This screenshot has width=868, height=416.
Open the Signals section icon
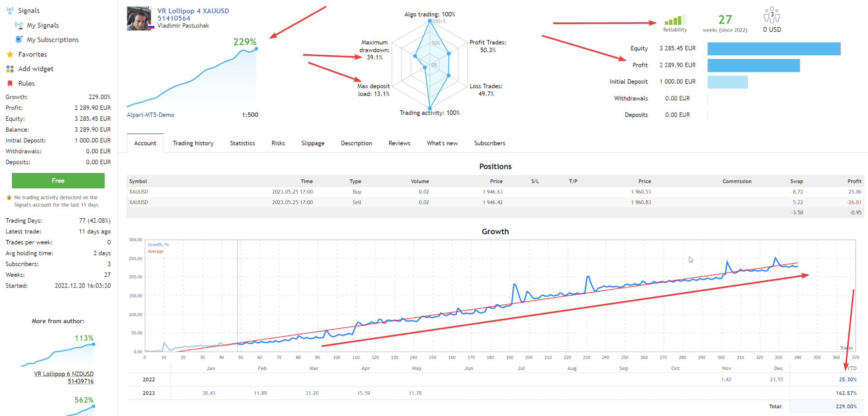[x=10, y=10]
